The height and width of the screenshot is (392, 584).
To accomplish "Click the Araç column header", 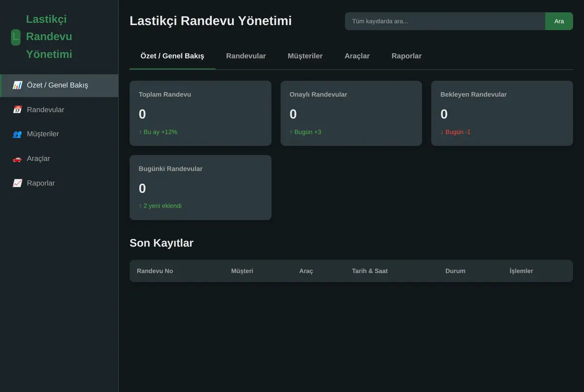I will point(306,271).
